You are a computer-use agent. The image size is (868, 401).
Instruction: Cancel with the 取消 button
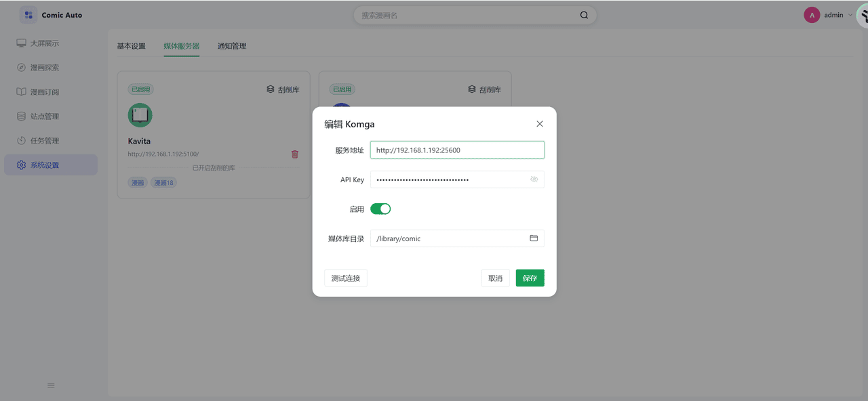496,278
